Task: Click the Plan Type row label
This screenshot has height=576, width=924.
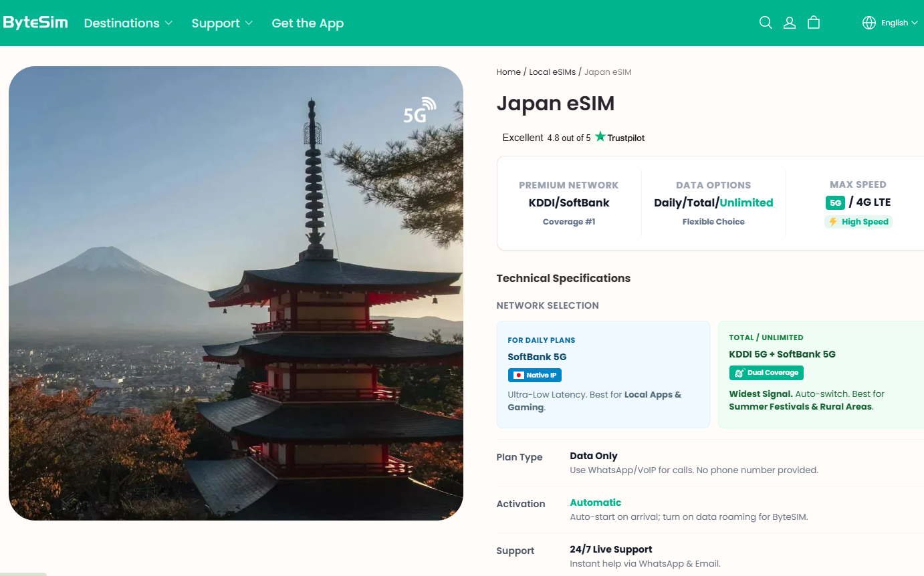Action: click(519, 457)
